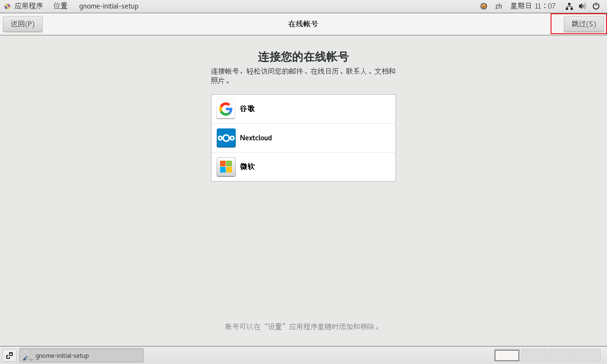
Task: Open the zh input language indicator
Action: tap(498, 6)
